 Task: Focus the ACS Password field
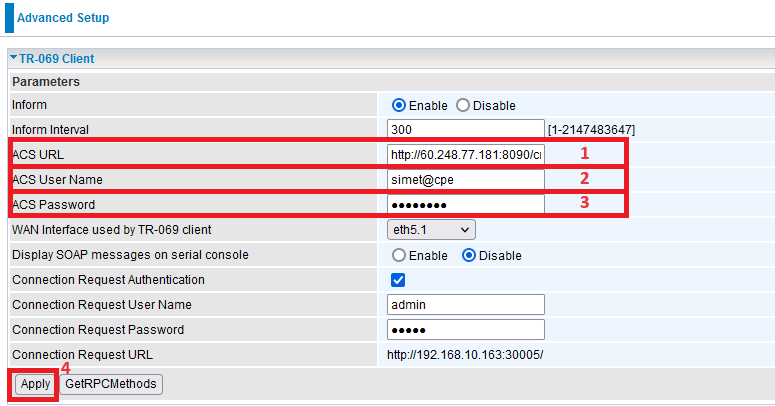tap(465, 205)
